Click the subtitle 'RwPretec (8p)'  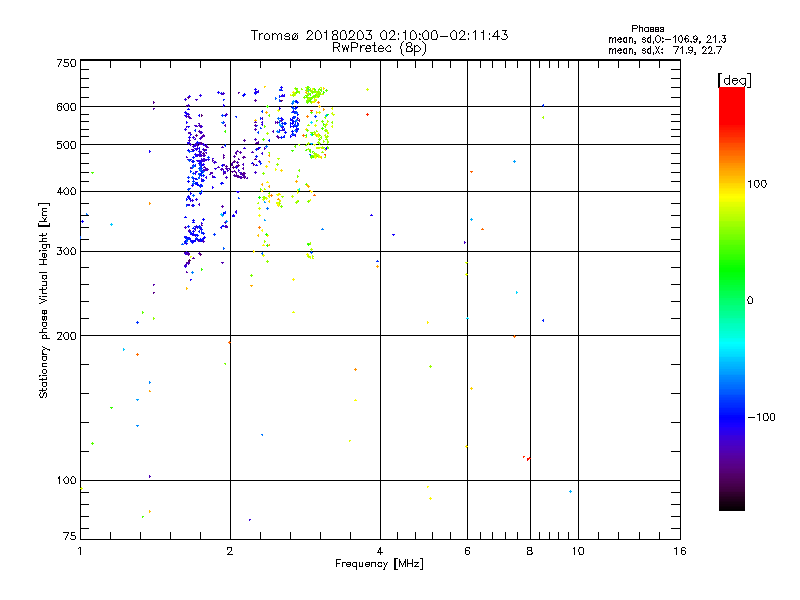coord(379,48)
